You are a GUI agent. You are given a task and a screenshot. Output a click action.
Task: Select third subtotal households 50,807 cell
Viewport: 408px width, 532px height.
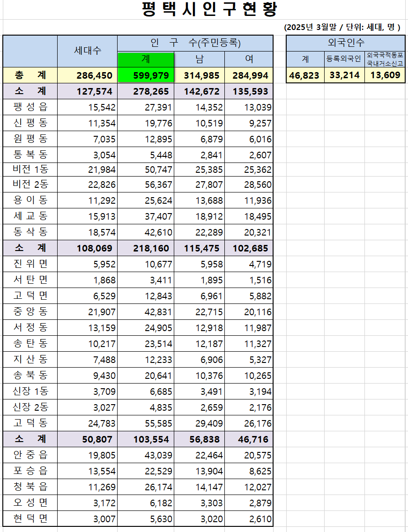click(87, 439)
